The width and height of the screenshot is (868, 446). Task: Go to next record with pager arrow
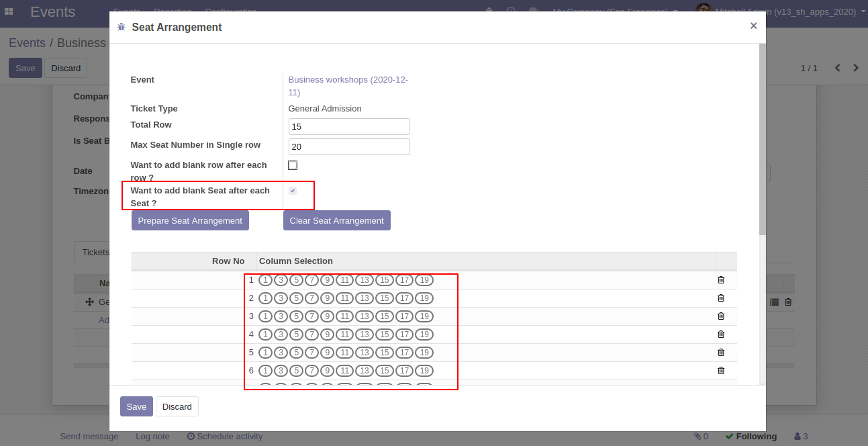click(x=856, y=68)
